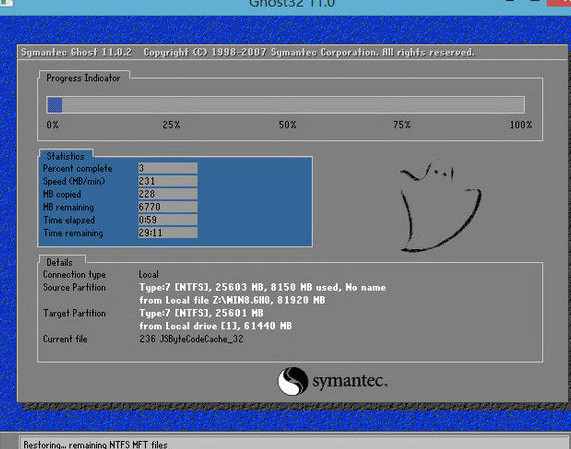The width and height of the screenshot is (571, 449).
Task: Click the Symantec yin-yang logo icon
Action: click(293, 381)
